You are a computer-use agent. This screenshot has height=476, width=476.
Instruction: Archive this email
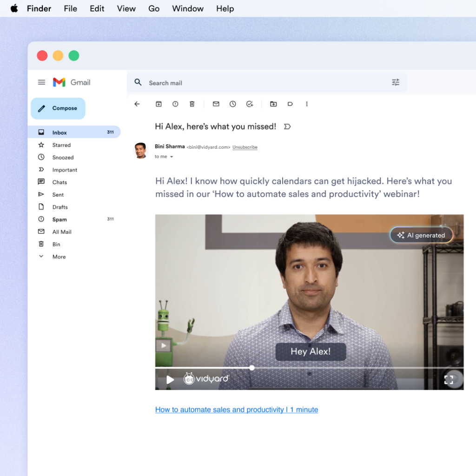pos(159,104)
